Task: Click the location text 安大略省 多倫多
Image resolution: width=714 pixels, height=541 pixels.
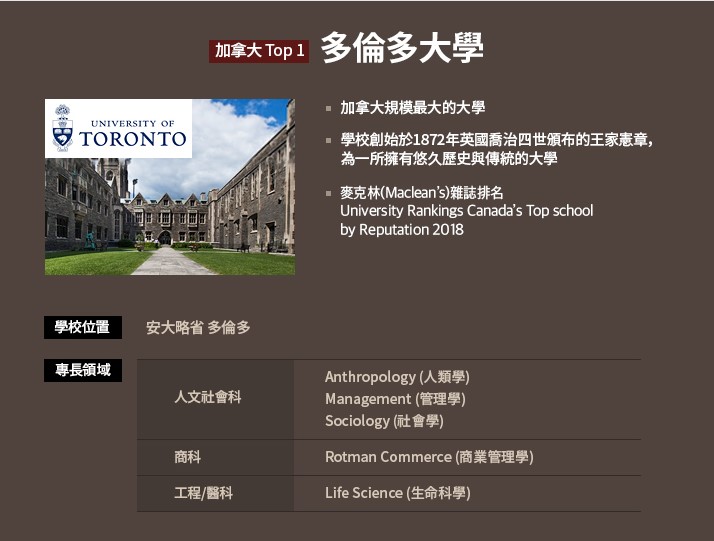Action: click(x=198, y=327)
